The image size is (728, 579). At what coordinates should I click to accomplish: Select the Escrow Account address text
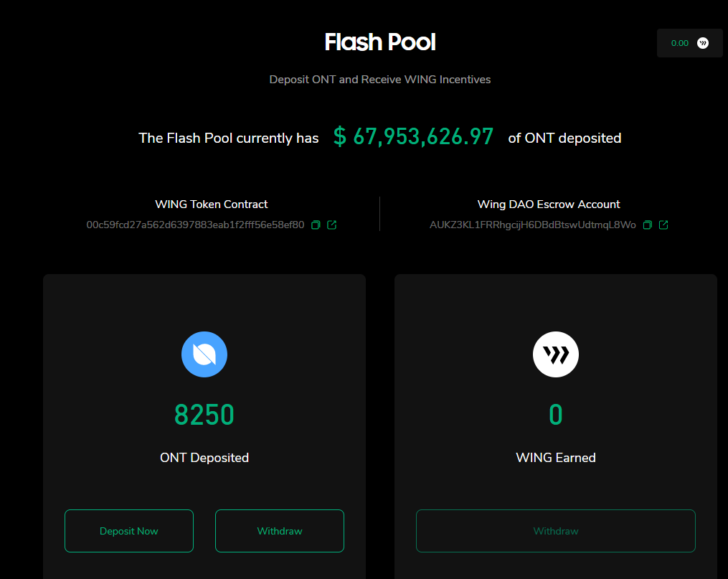[532, 225]
